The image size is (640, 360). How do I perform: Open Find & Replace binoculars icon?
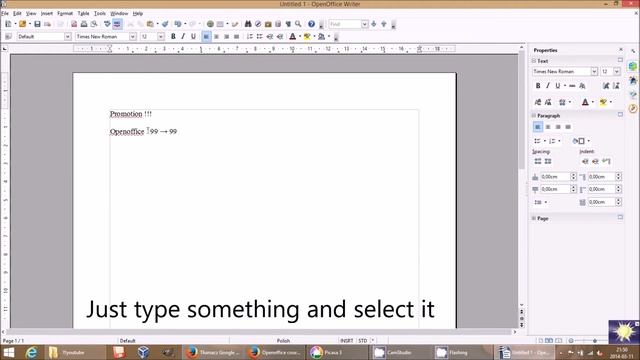click(x=248, y=24)
